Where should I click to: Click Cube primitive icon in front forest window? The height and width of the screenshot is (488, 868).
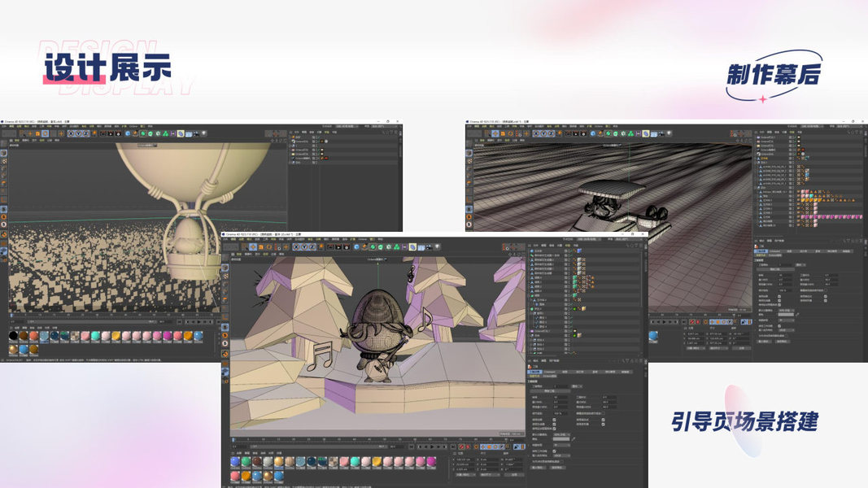coord(356,246)
